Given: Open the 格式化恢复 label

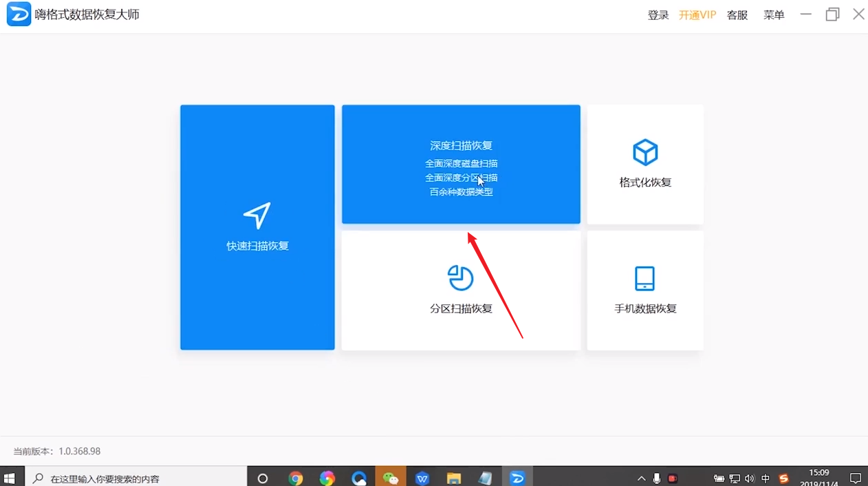Looking at the screenshot, I should point(645,182).
